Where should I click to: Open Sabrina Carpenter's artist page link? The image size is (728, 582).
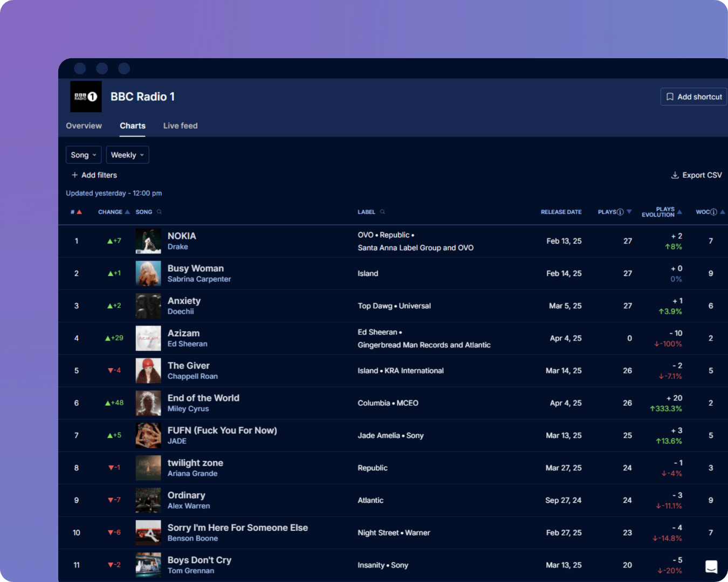(199, 279)
